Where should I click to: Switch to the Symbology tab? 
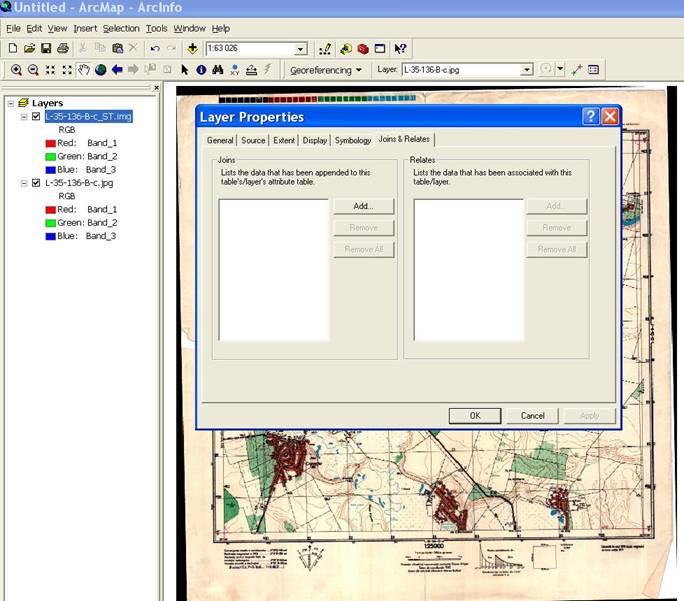click(x=353, y=140)
